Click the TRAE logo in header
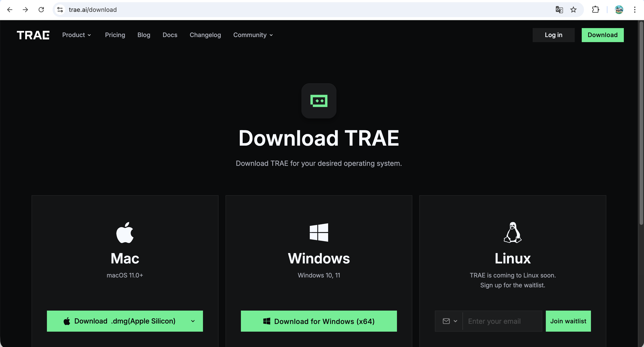Image resolution: width=644 pixels, height=347 pixels. (x=33, y=35)
